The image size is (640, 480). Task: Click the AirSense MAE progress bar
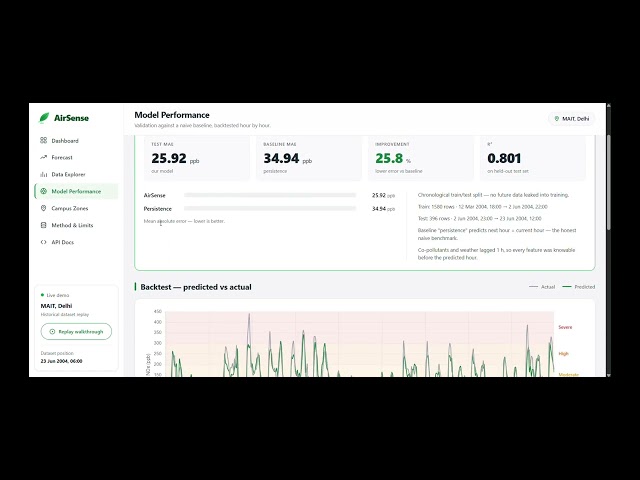coord(270,195)
